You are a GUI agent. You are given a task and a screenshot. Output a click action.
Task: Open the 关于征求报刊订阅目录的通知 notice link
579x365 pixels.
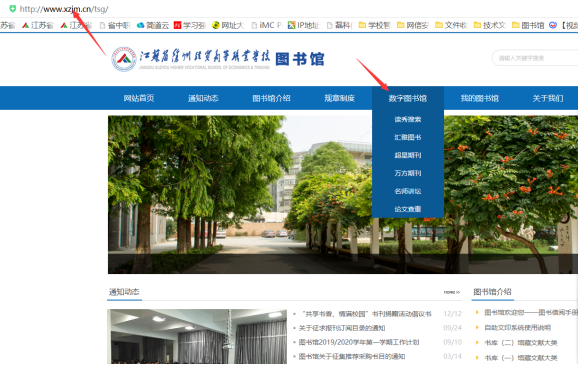pos(342,328)
